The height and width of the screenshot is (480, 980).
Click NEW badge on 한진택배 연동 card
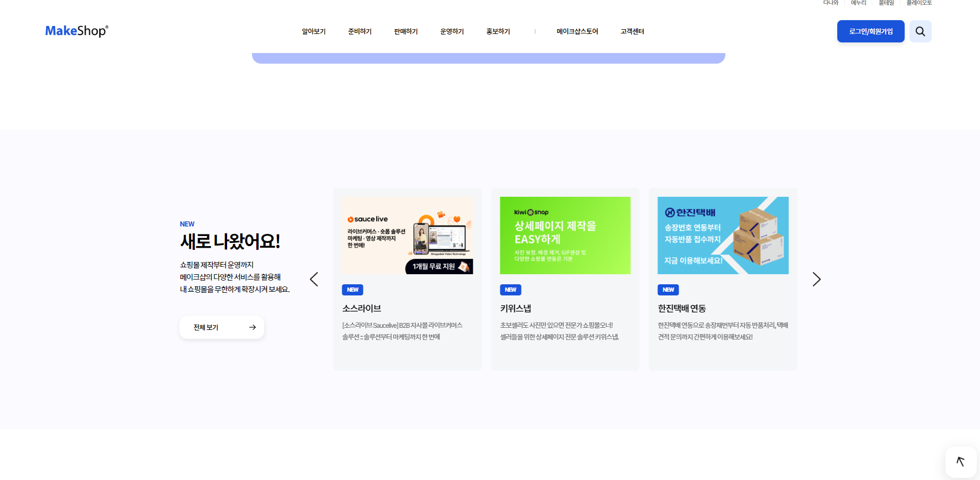click(x=668, y=290)
